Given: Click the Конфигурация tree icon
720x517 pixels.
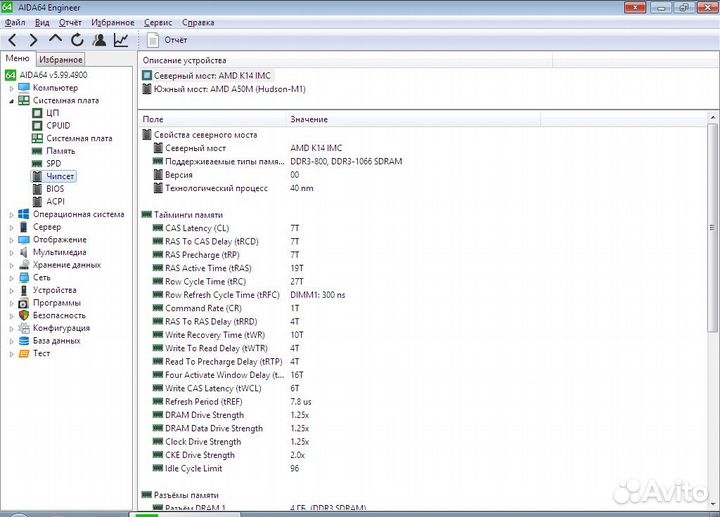Looking at the screenshot, I should pos(24,328).
